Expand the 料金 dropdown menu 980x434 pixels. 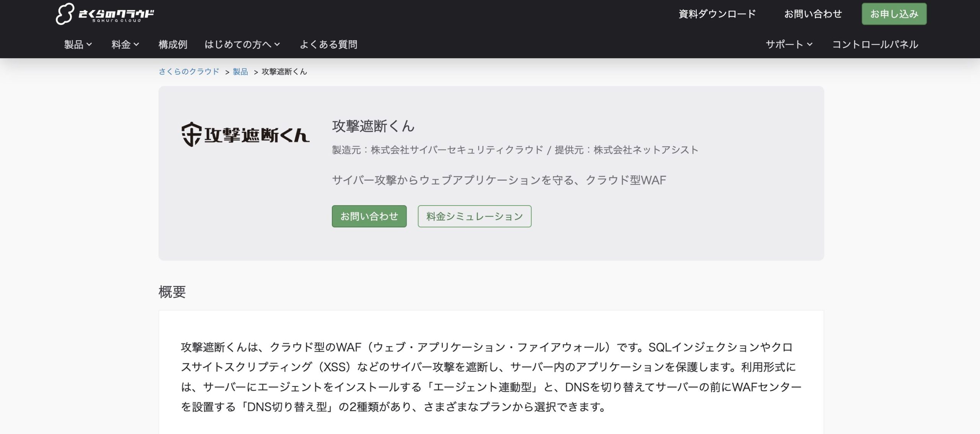point(125,44)
